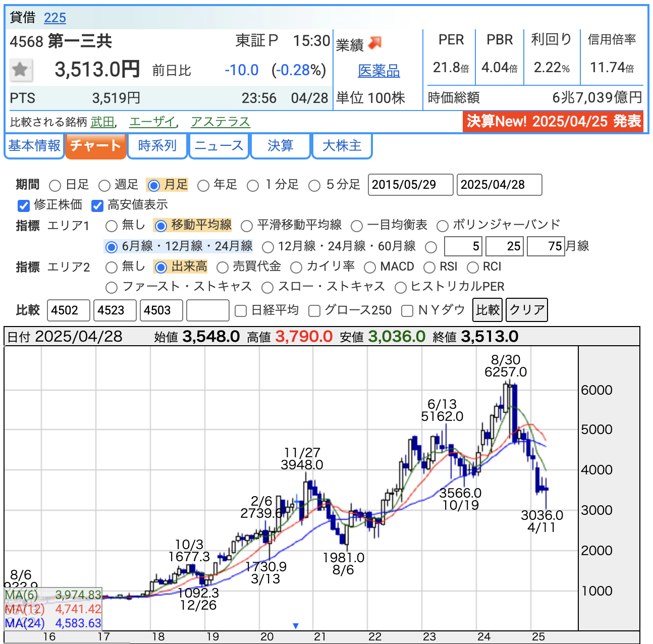
Task: Click custom month-line field with 25
Action: pyautogui.click(x=505, y=246)
